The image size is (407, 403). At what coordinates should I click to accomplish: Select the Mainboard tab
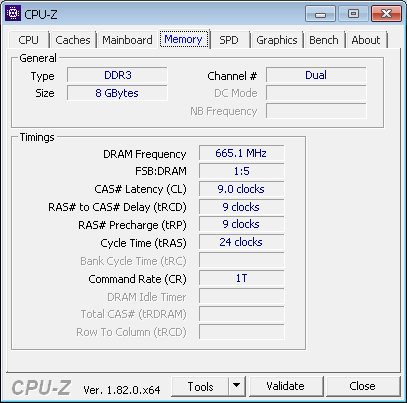pyautogui.click(x=127, y=40)
